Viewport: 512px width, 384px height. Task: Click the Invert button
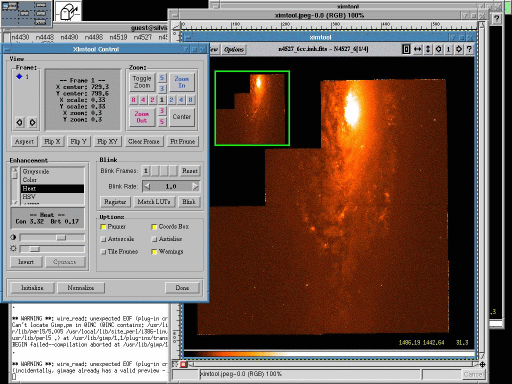tap(26, 262)
